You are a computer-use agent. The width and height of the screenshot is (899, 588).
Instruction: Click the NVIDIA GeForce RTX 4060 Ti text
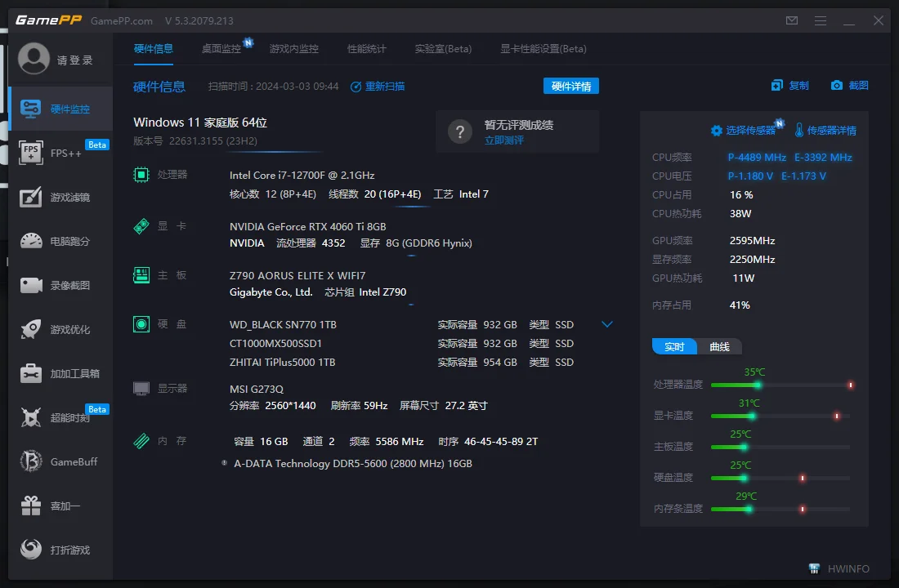[307, 226]
